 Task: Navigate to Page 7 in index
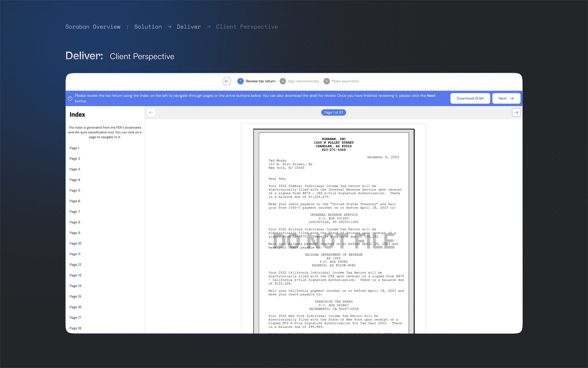[75, 212]
